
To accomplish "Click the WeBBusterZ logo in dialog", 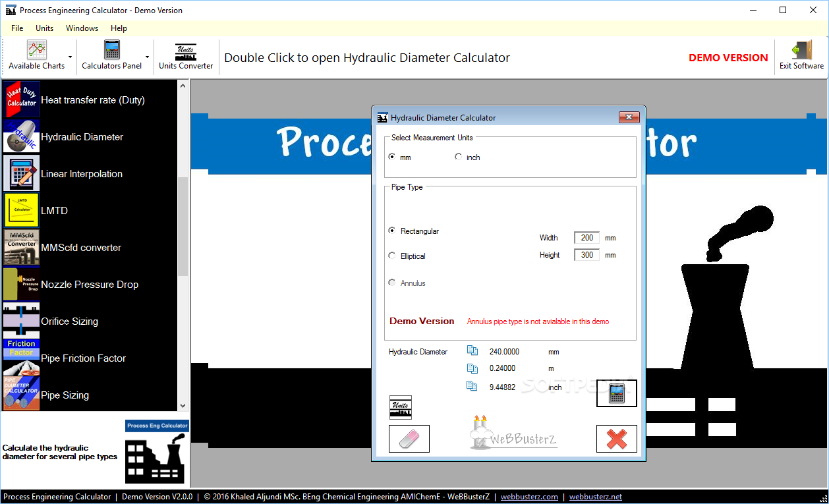I will pyautogui.click(x=514, y=433).
